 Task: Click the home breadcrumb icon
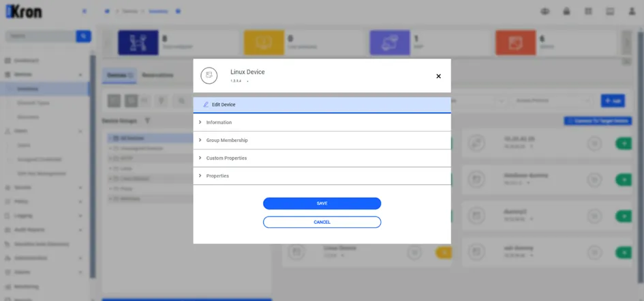click(107, 12)
